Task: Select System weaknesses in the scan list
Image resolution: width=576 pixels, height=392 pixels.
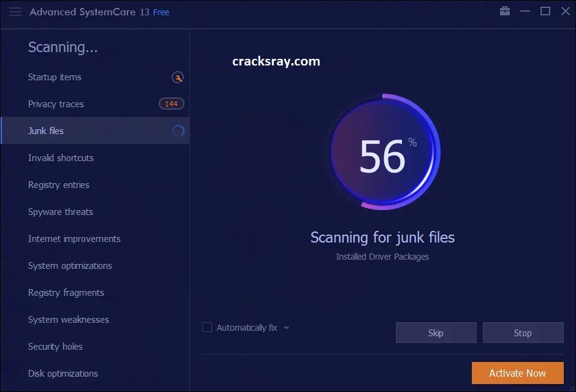Action: coord(95,320)
